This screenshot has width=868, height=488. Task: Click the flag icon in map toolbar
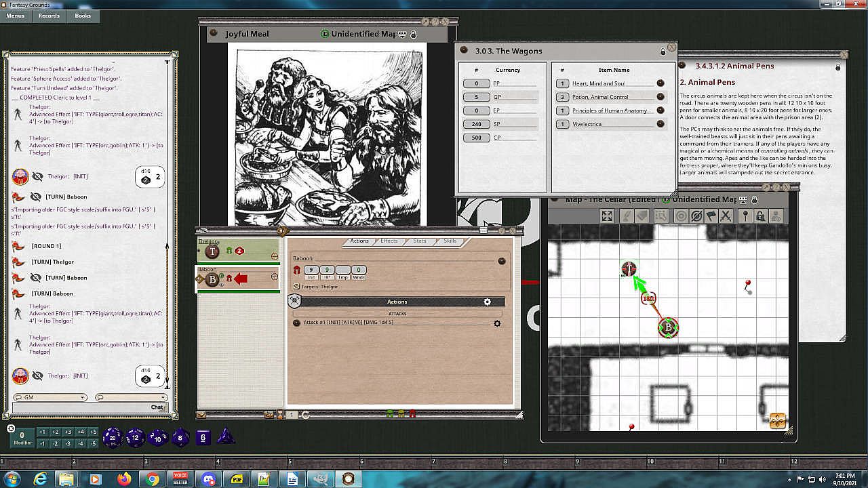point(711,216)
